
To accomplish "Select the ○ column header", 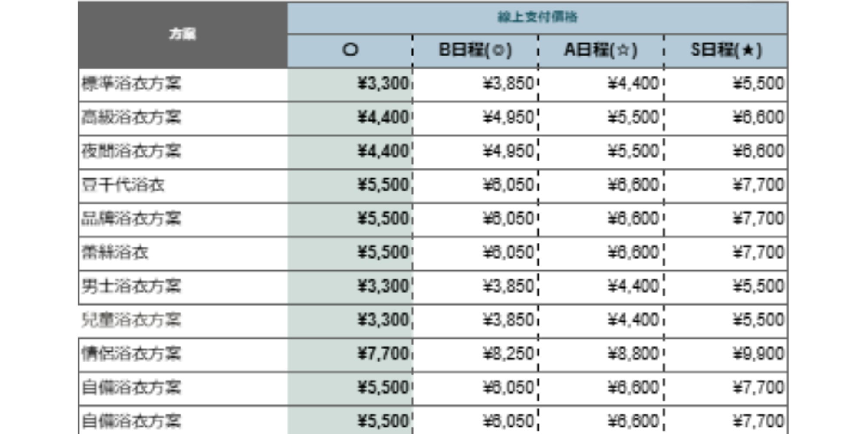I will click(350, 50).
